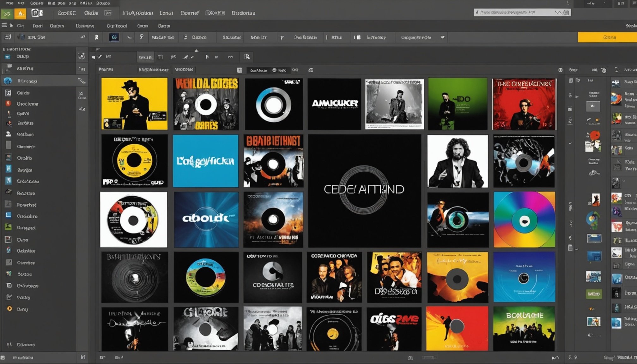Image resolution: width=637 pixels, height=364 pixels.
Task: Expand the triangle arrow in right icon strip
Action: tap(577, 97)
